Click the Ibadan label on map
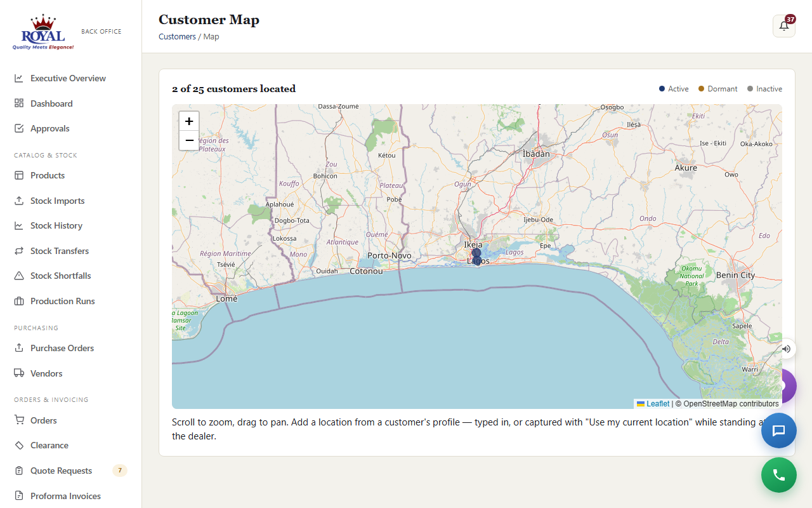The width and height of the screenshot is (812, 508). coord(536,154)
